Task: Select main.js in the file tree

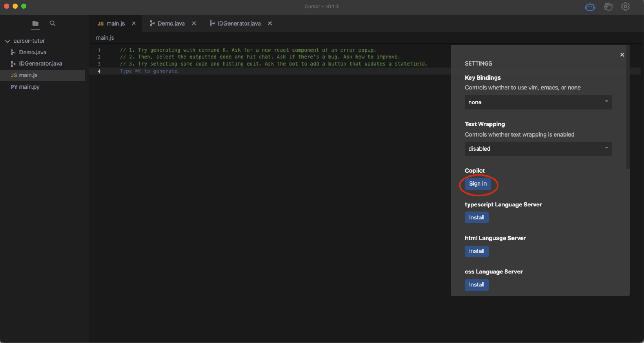Action: pos(43,75)
